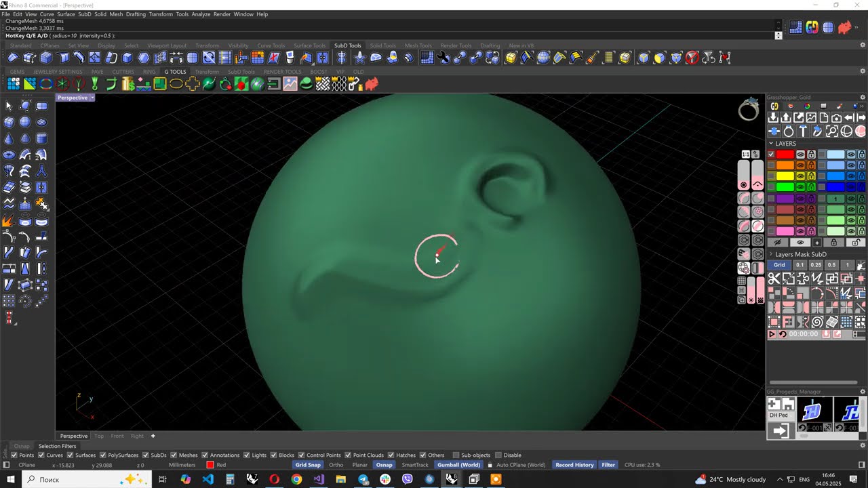Click the red no-entry circle toolbar icon
Viewport: 868px width, 488px height.
point(692,58)
